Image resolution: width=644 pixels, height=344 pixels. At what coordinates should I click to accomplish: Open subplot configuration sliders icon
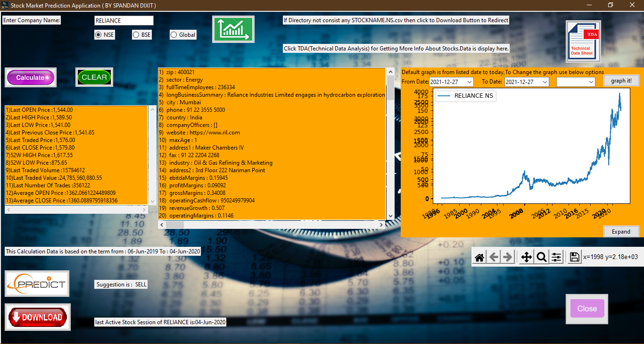tap(557, 257)
